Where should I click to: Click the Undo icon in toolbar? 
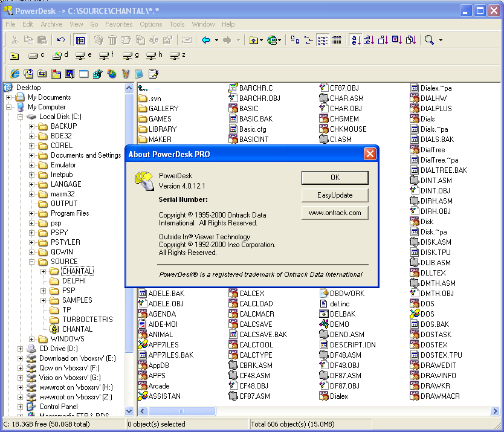61,40
